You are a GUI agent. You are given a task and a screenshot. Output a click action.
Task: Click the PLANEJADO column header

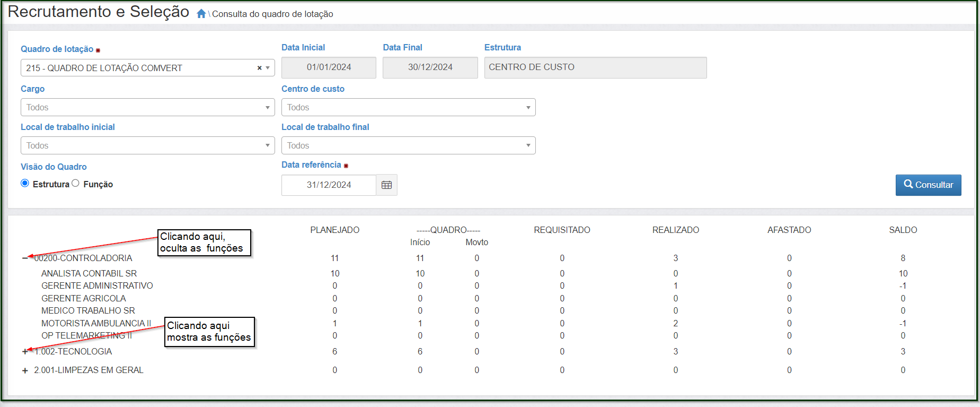[335, 230]
